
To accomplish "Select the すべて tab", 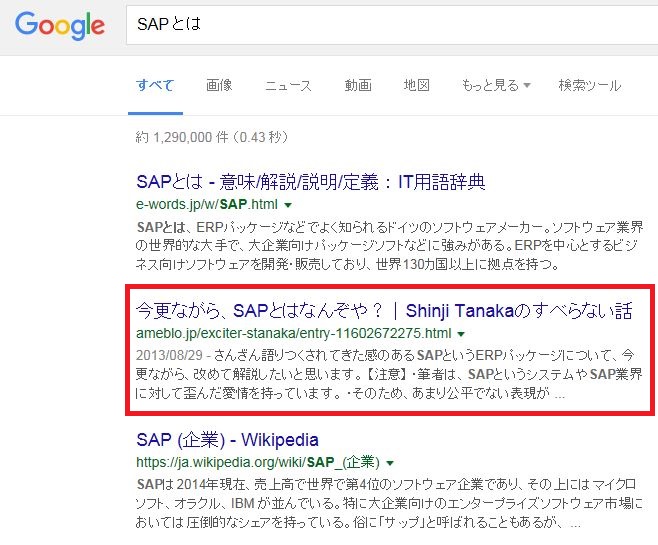I will pos(155,85).
